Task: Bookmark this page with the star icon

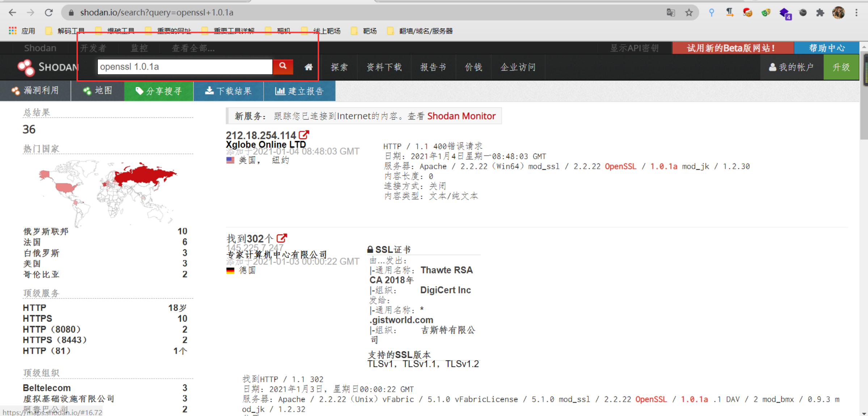Action: (689, 12)
